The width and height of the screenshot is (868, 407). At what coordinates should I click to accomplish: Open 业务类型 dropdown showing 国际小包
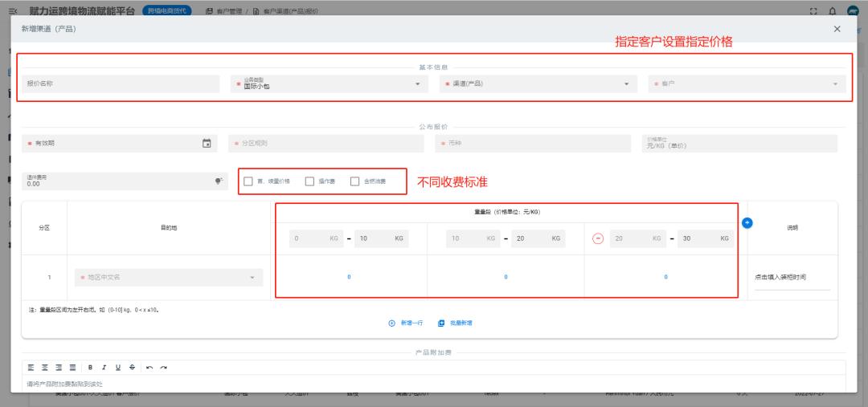click(330, 83)
